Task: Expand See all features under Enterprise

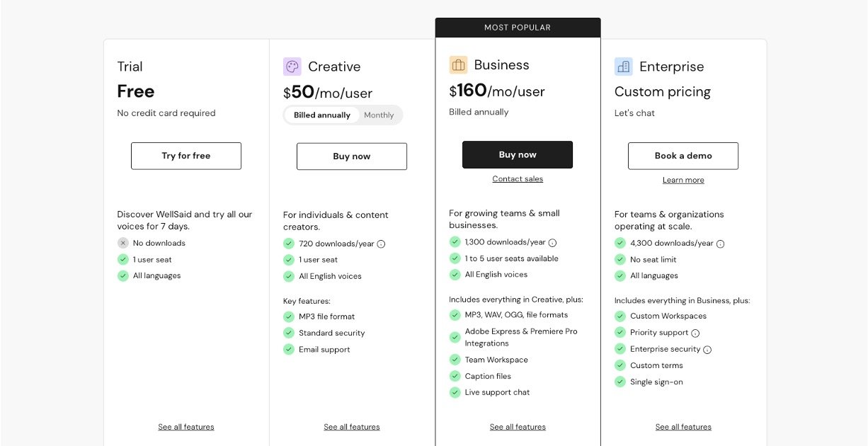Action: point(683,427)
